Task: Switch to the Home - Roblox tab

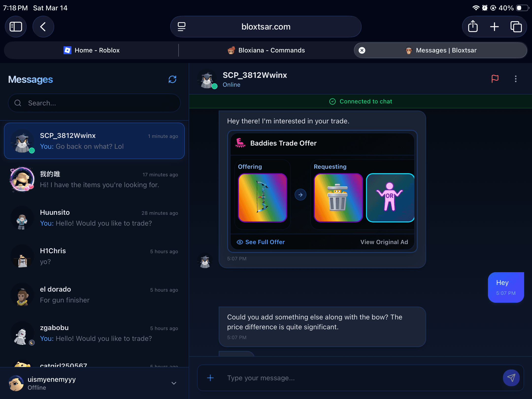Action: (91, 50)
